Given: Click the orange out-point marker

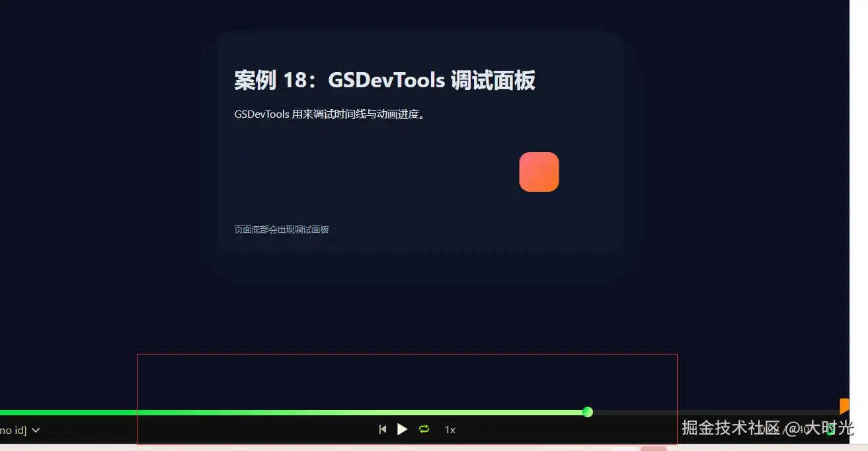Looking at the screenshot, I should tap(844, 405).
